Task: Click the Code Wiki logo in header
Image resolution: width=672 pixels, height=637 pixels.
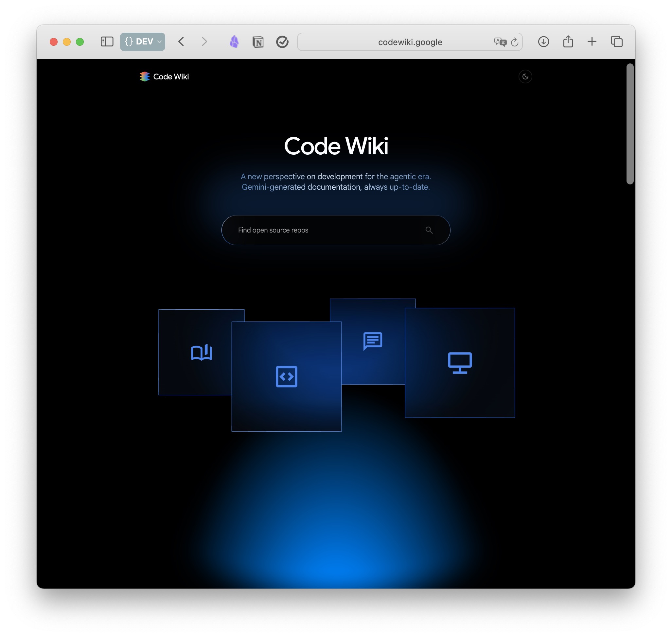Action: pyautogui.click(x=164, y=77)
